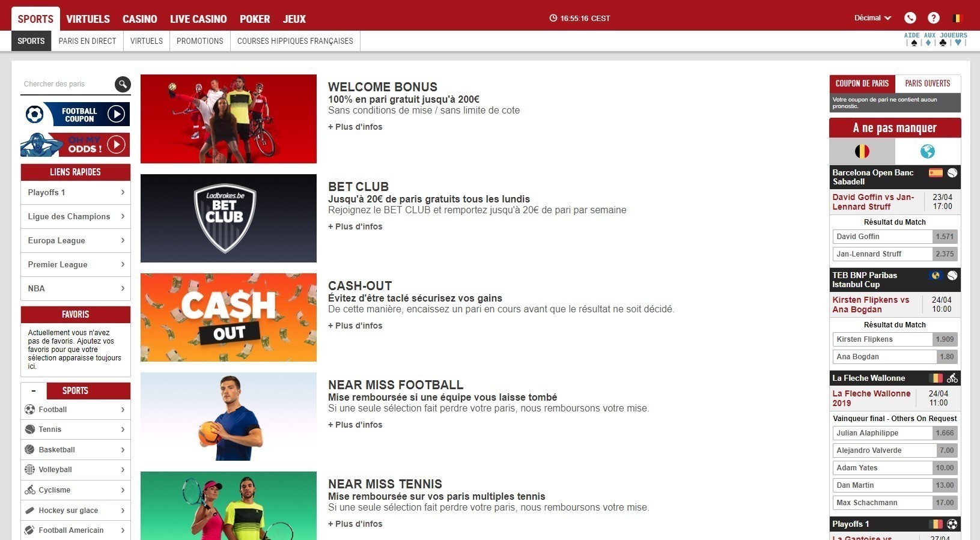Click the Cyclisme bicycle icon
The height and width of the screenshot is (540, 980).
(x=29, y=490)
